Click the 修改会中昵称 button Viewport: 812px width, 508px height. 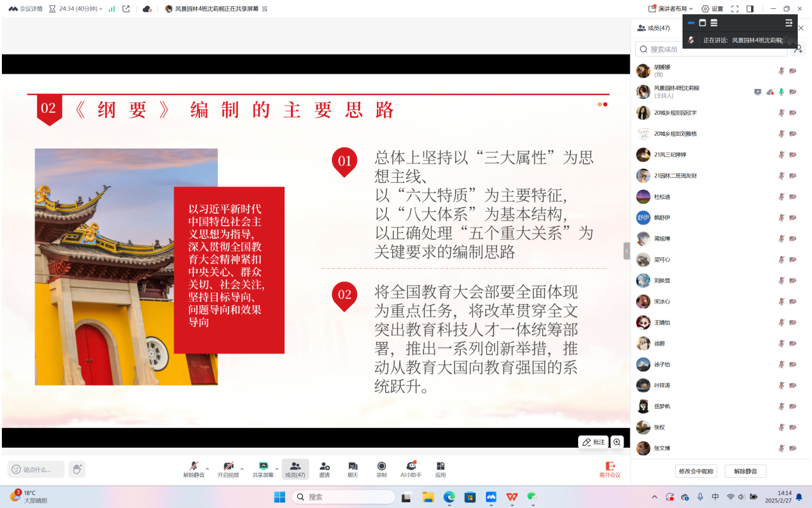click(x=696, y=471)
